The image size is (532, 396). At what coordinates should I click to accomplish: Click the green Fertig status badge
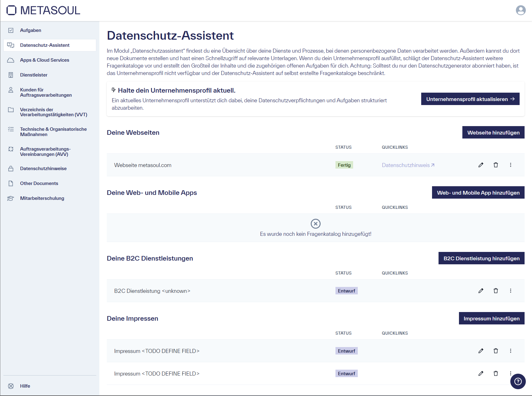344,165
